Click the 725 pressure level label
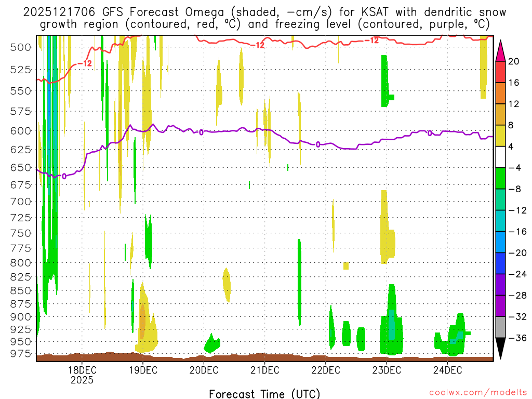Screen dimensions: 532x399 tap(21, 218)
